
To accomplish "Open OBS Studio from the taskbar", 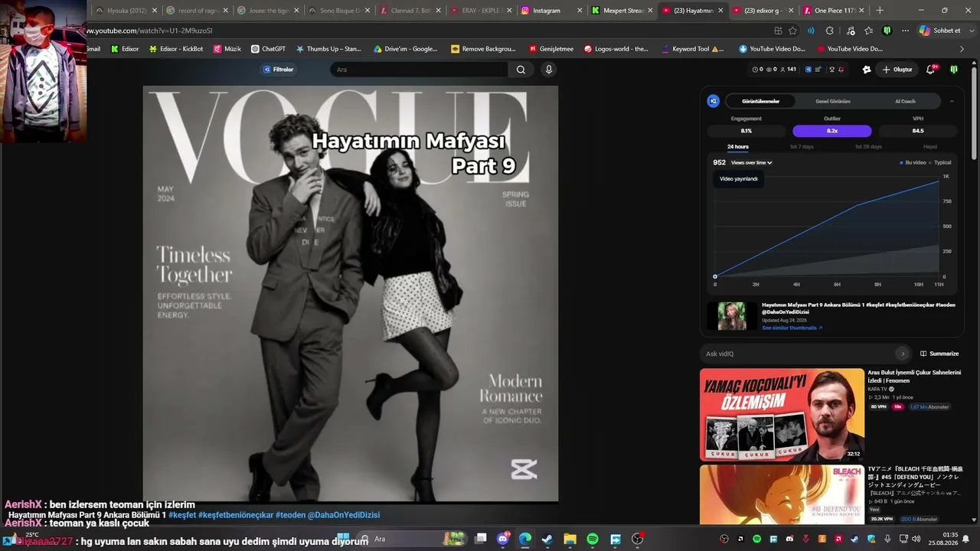I will pyautogui.click(x=637, y=540).
